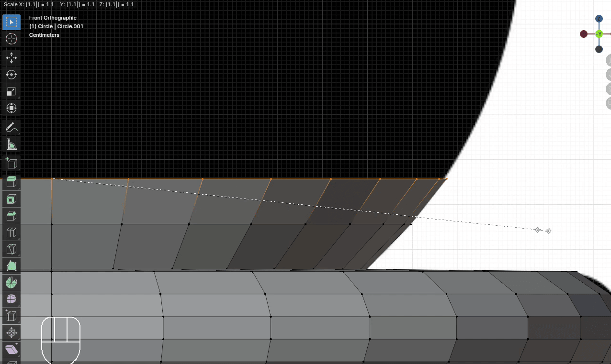Viewport: 611px width, 364px height.
Task: Click the dark red X axis gizmo dot
Action: [584, 34]
